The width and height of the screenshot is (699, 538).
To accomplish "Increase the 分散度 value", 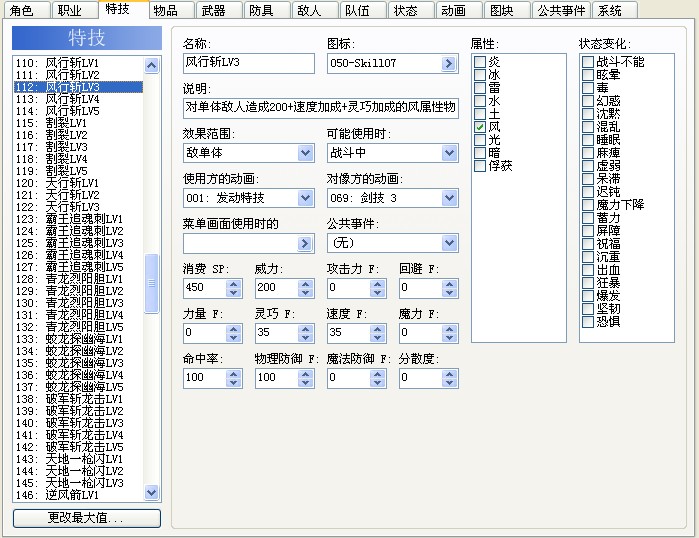I will click(x=449, y=374).
